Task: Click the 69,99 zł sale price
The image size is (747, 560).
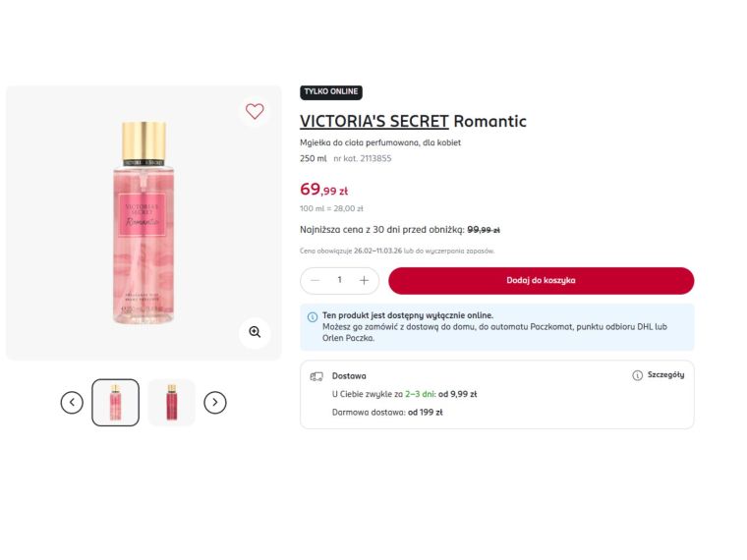Action: (324, 190)
